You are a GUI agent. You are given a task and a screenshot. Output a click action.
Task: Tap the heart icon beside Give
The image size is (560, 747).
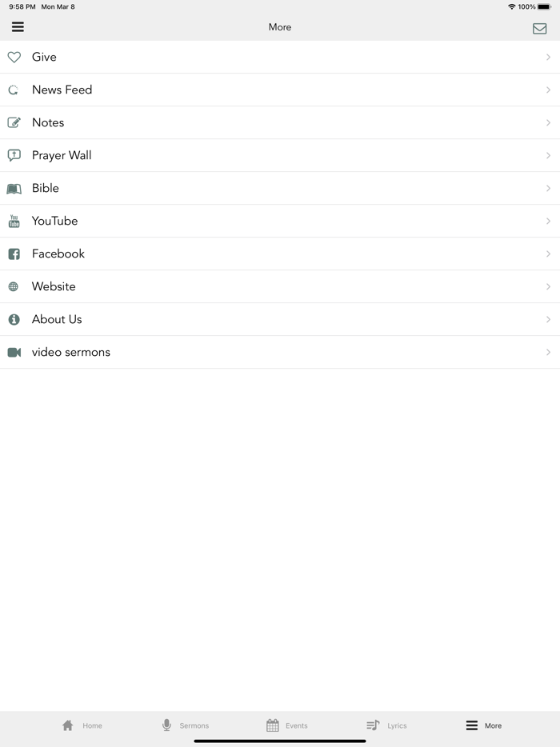click(x=14, y=57)
